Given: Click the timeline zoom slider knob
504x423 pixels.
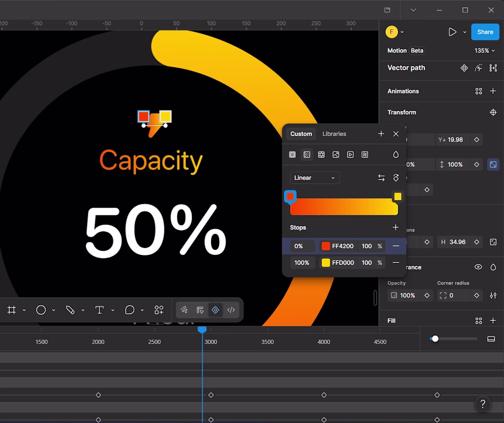Looking at the screenshot, I should pyautogui.click(x=435, y=339).
